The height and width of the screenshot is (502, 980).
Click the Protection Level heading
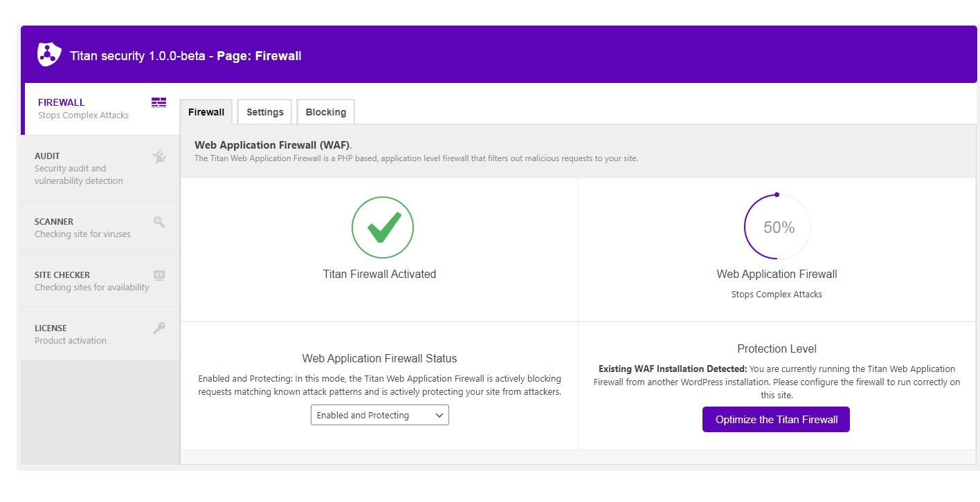[777, 348]
